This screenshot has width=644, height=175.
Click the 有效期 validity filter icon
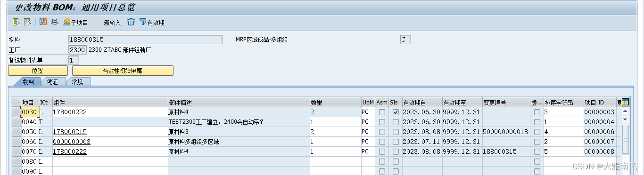(152, 22)
